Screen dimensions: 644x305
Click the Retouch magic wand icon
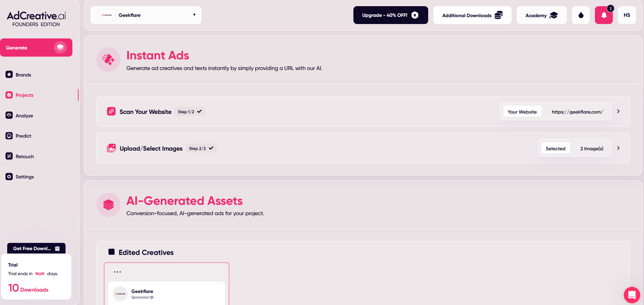[x=9, y=156]
